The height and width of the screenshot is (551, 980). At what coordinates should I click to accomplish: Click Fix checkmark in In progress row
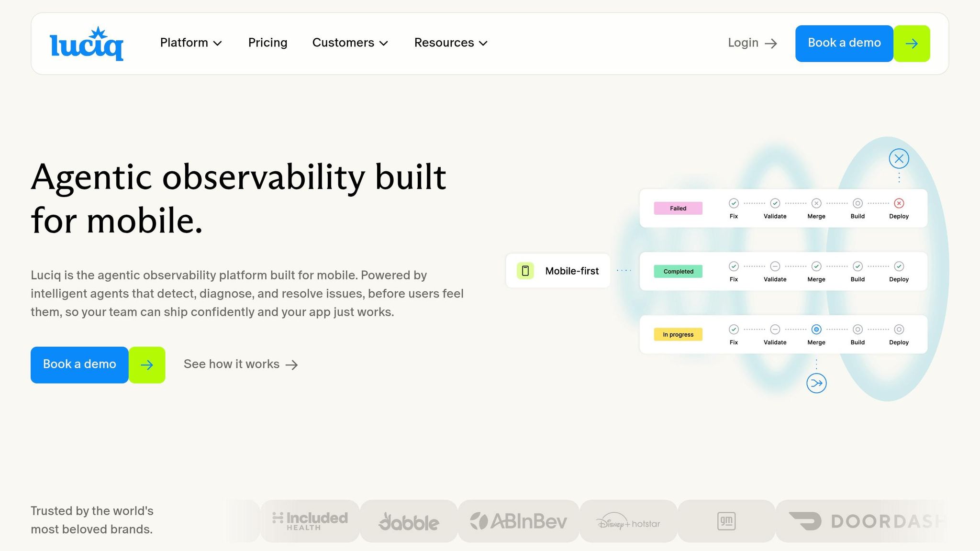pos(734,330)
